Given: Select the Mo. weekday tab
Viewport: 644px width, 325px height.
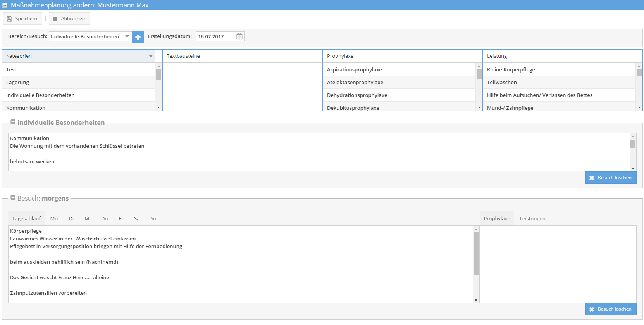Looking at the screenshot, I should pos(55,219).
